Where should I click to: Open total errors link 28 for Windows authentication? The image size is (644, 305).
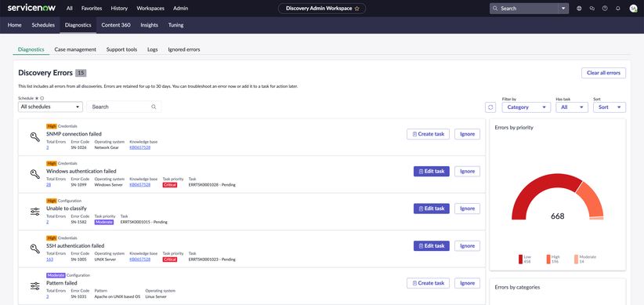coord(49,184)
